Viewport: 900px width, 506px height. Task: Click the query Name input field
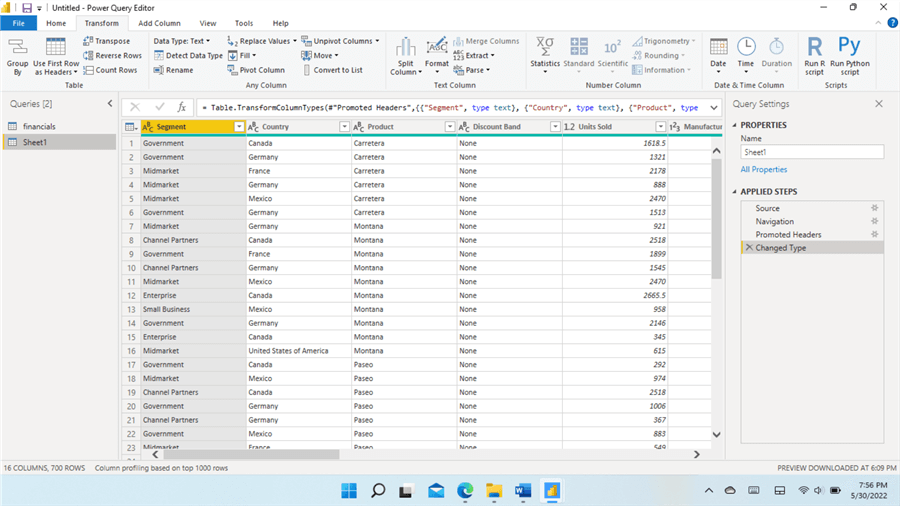(x=812, y=152)
